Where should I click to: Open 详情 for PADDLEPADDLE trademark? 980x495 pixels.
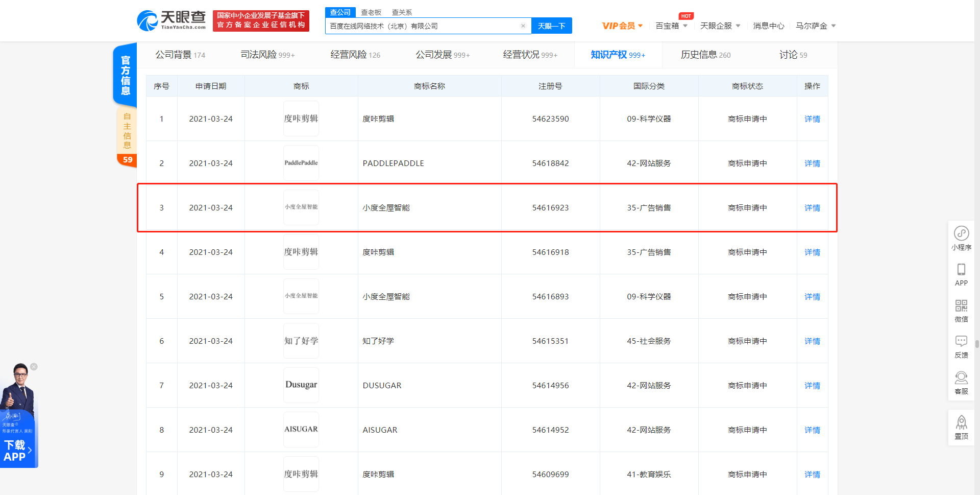(x=812, y=163)
